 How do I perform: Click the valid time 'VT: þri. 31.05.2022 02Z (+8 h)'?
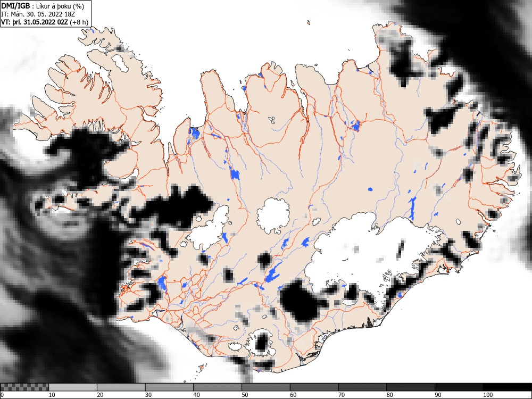[45, 22]
